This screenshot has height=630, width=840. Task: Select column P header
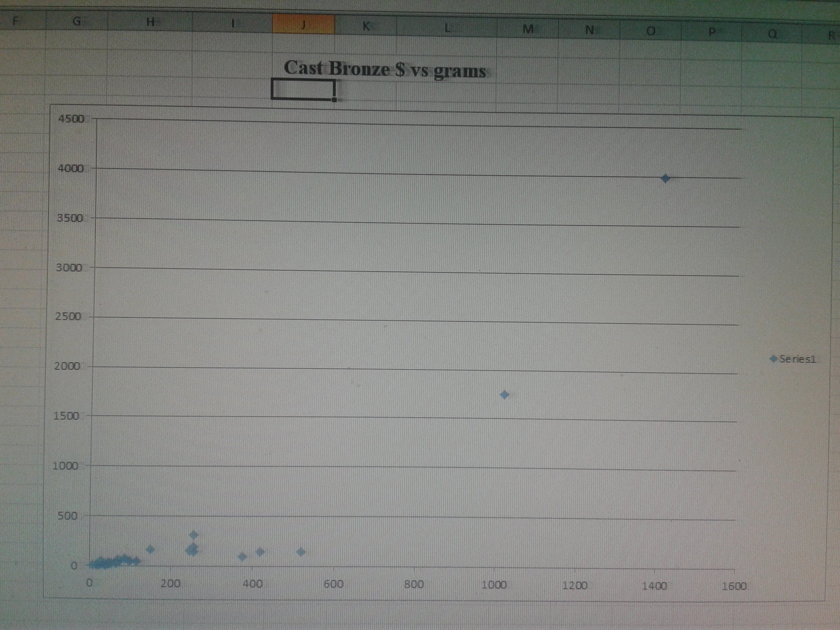[712, 32]
